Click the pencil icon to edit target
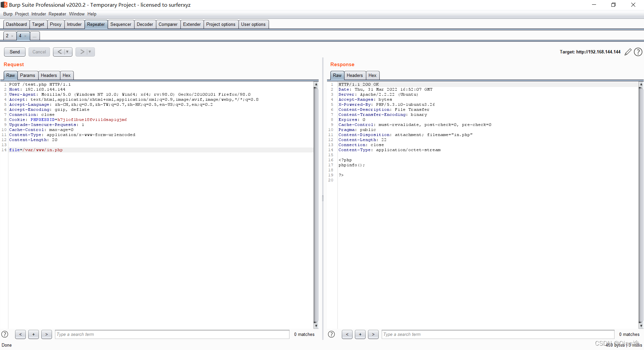The width and height of the screenshot is (644, 350). 628,52
